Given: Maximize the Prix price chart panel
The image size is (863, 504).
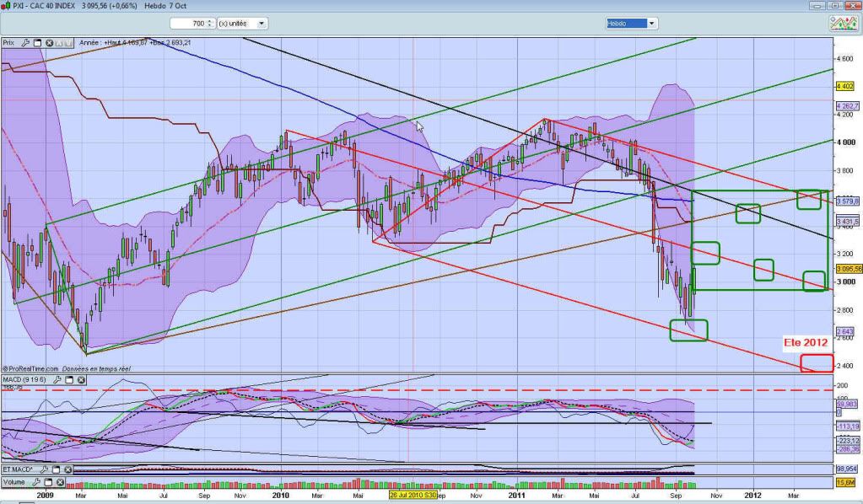Looking at the screenshot, I should [x=38, y=41].
